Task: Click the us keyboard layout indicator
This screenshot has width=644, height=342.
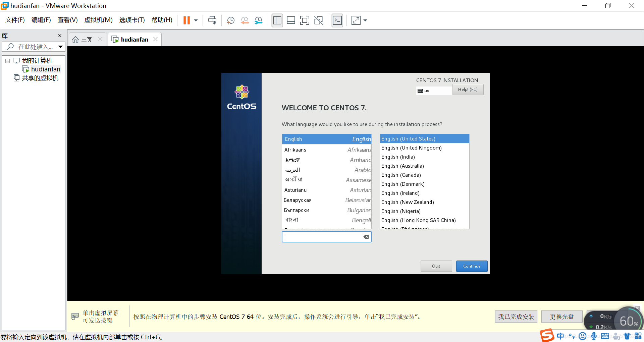Action: [434, 91]
